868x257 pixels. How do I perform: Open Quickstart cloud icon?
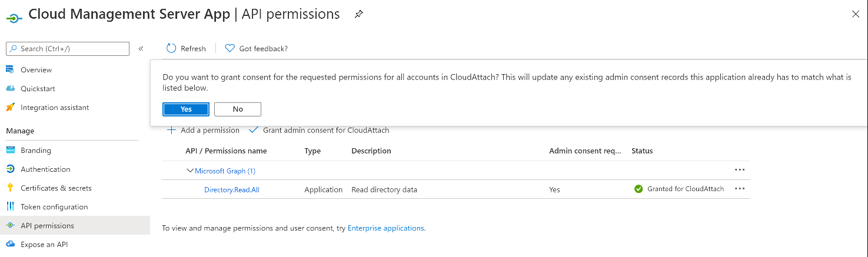click(10, 88)
